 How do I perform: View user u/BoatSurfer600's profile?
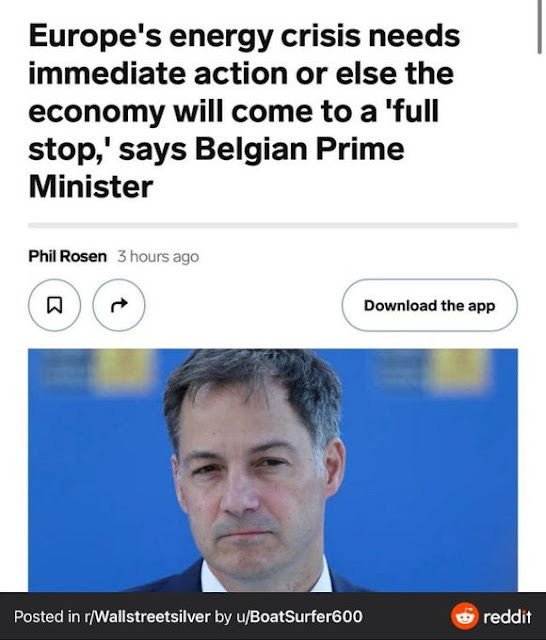pos(300,616)
